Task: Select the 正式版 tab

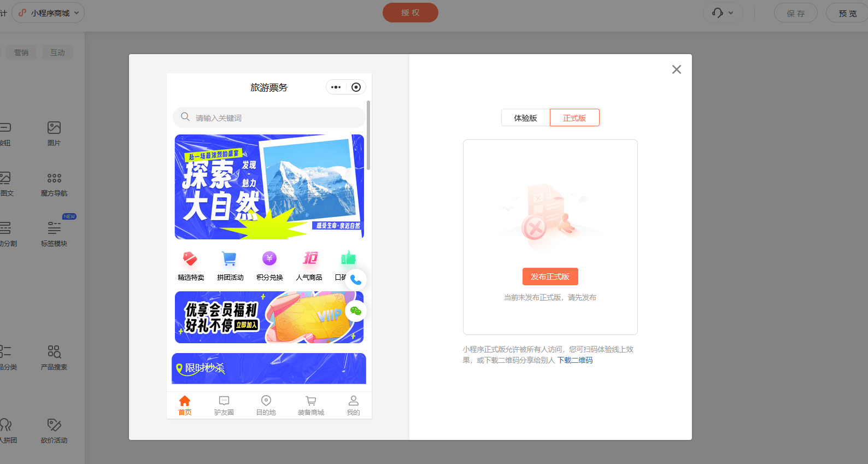Action: [x=574, y=118]
